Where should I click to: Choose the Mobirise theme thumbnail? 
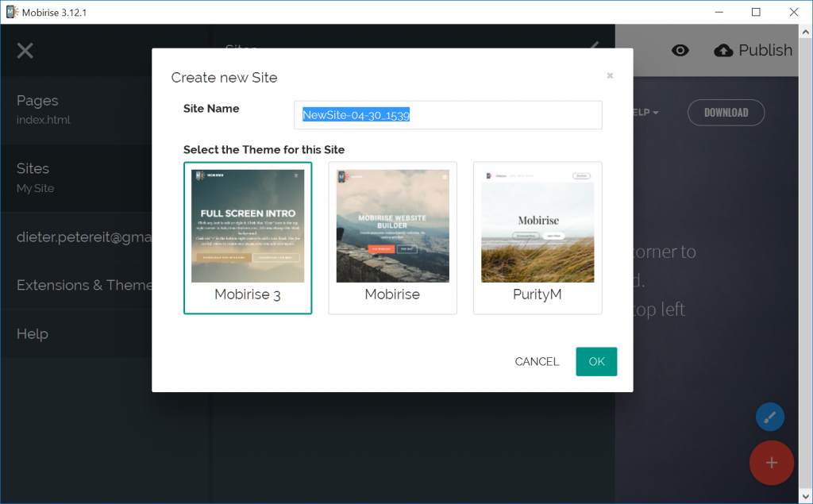(x=392, y=238)
